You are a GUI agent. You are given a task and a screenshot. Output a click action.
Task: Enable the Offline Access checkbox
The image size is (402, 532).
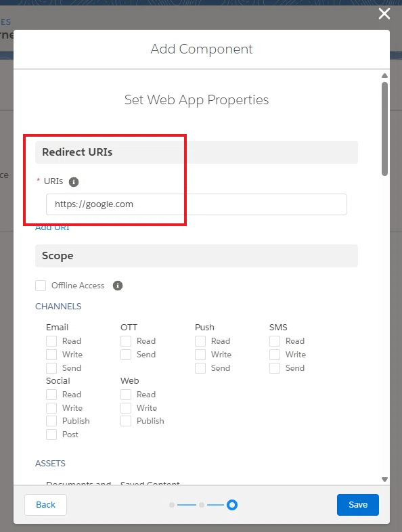click(x=41, y=286)
